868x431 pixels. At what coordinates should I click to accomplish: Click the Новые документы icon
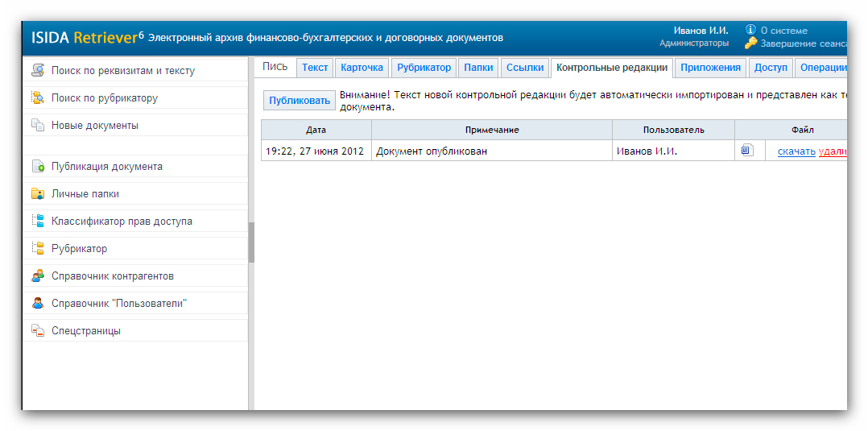pyautogui.click(x=38, y=125)
